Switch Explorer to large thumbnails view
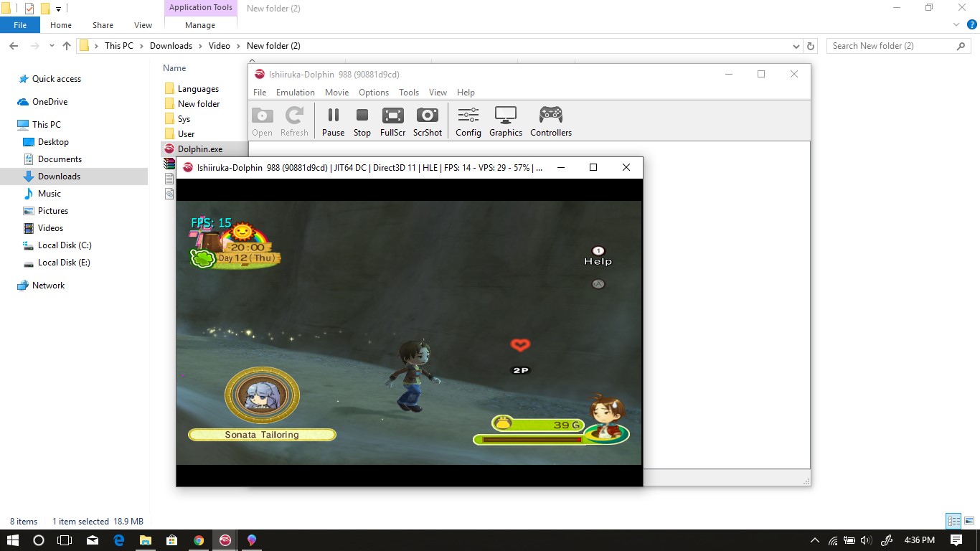 (x=969, y=522)
